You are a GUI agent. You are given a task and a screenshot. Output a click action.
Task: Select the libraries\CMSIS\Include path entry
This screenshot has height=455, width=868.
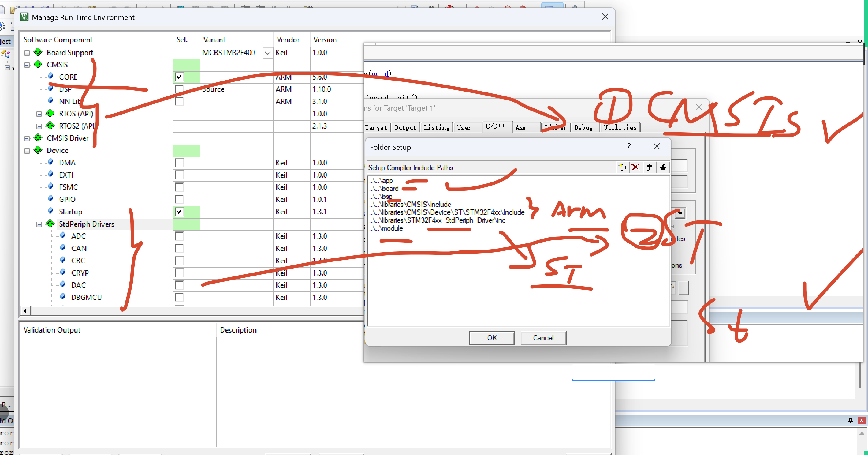410,205
